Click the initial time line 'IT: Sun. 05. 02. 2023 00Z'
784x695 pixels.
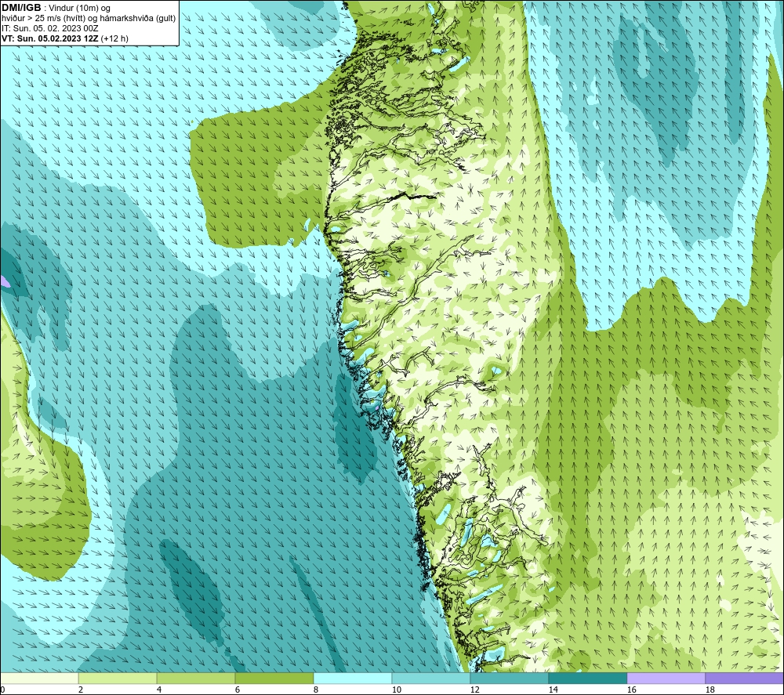[x=50, y=28]
